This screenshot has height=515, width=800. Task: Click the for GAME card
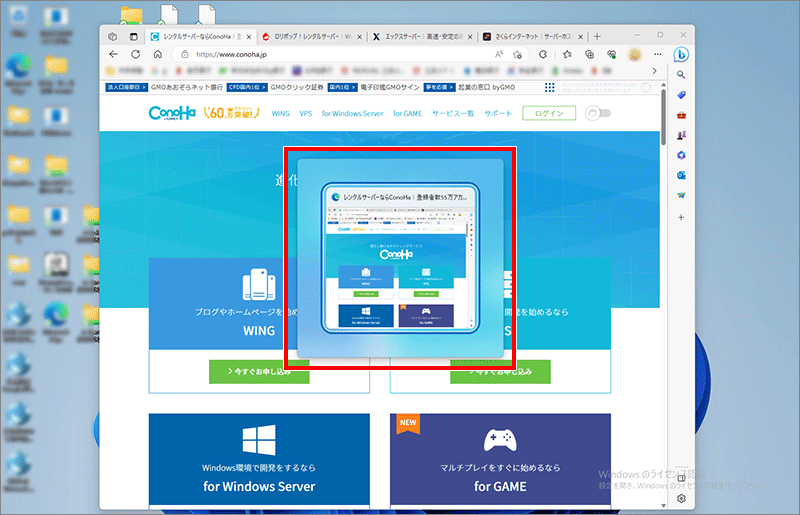[x=501, y=459]
